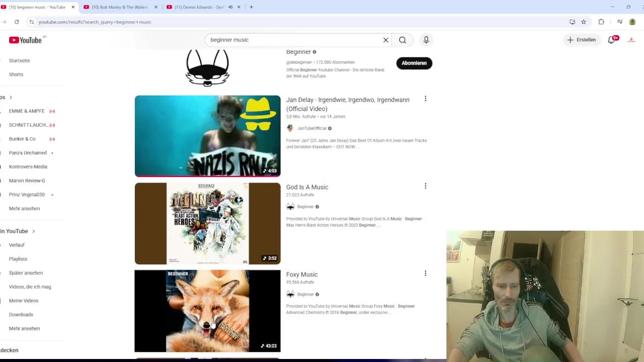Click the magnifier search button
Viewport: 644px width, 362px height.
click(x=403, y=40)
